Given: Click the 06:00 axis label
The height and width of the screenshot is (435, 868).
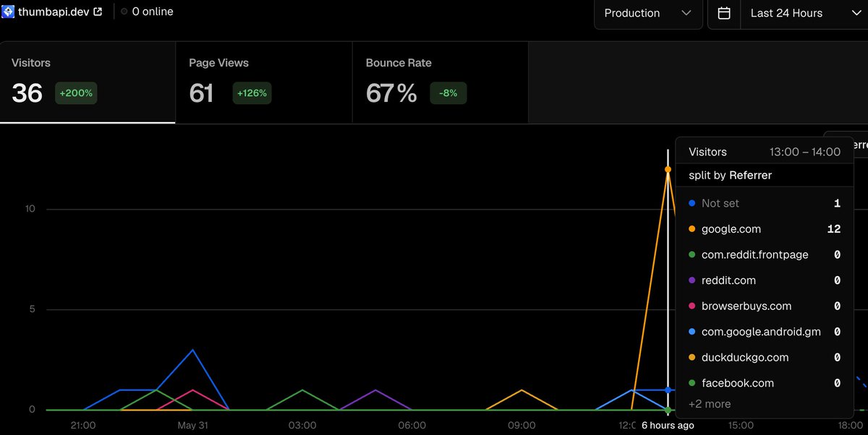Looking at the screenshot, I should (412, 425).
